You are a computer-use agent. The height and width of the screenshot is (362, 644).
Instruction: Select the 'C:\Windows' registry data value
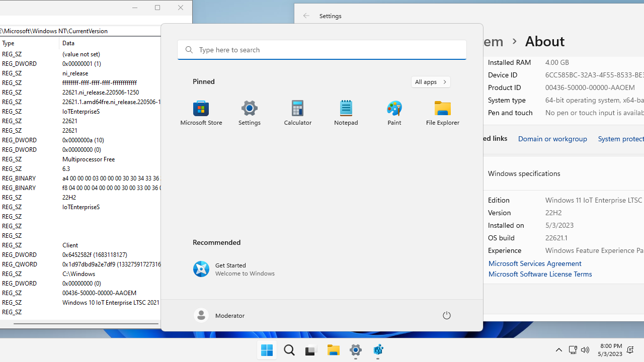tap(78, 274)
